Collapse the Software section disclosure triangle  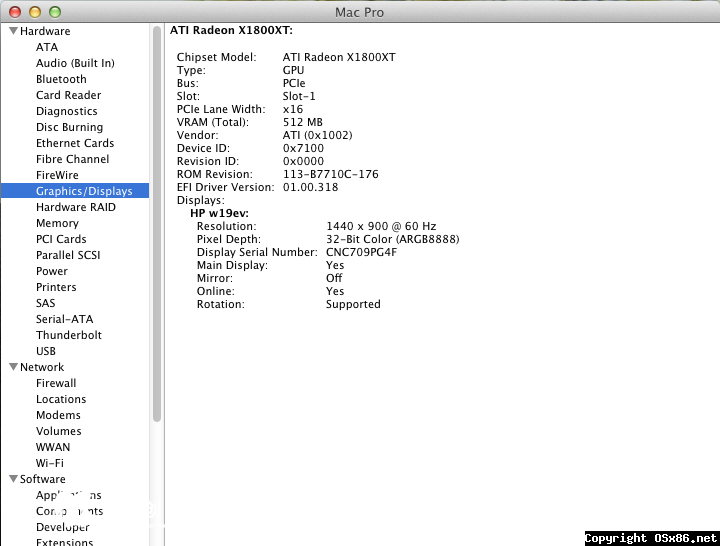tap(13, 479)
